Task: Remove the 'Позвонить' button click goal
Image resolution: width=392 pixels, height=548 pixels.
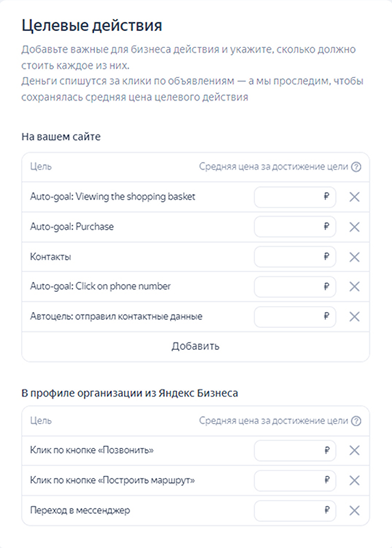Action: pyautogui.click(x=354, y=450)
